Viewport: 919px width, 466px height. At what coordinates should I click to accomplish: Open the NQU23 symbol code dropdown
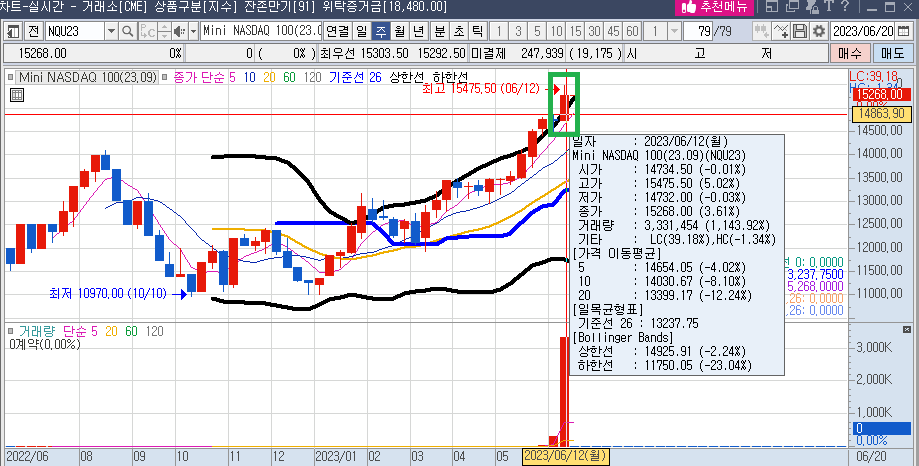coord(111,31)
